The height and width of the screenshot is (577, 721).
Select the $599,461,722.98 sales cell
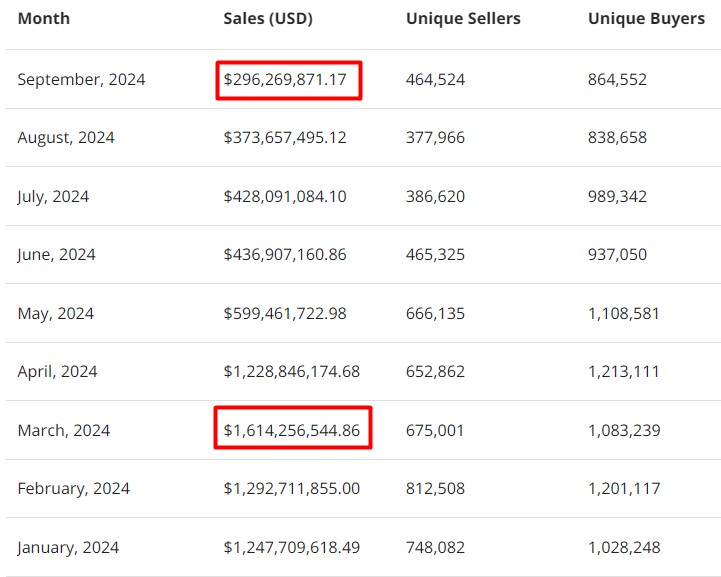coord(285,314)
